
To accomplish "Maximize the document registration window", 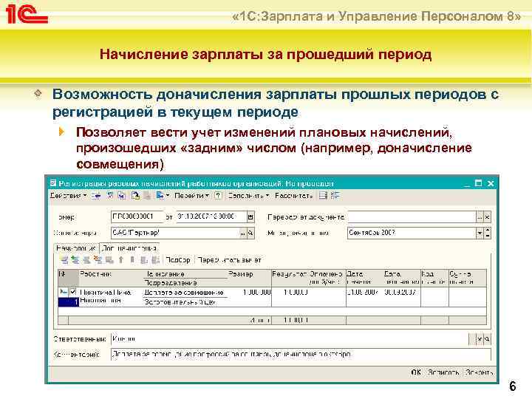I will point(479,183).
